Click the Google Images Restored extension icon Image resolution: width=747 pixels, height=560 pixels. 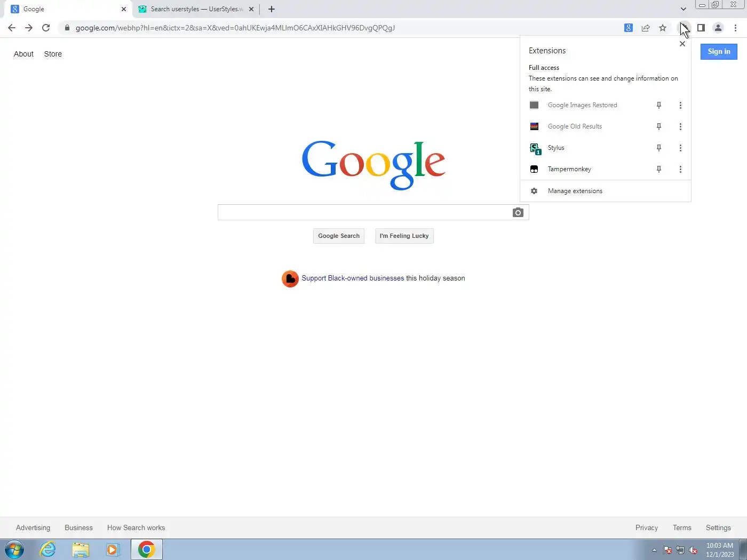[534, 105]
